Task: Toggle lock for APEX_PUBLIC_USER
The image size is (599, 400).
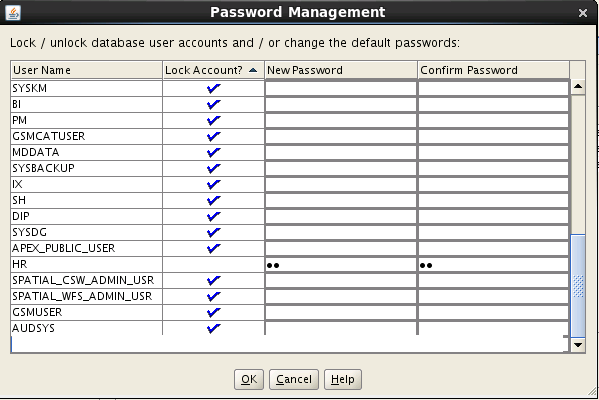Action: (214, 249)
